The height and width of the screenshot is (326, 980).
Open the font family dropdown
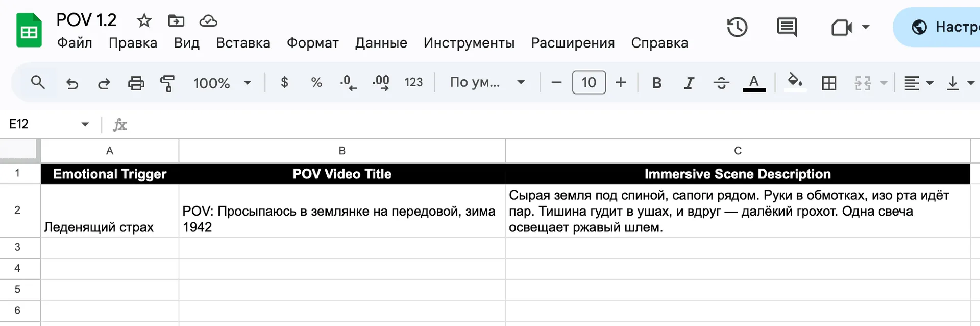point(487,82)
